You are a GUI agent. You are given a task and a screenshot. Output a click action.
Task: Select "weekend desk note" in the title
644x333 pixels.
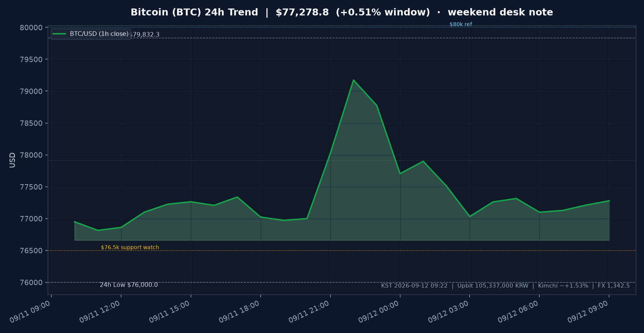500,12
